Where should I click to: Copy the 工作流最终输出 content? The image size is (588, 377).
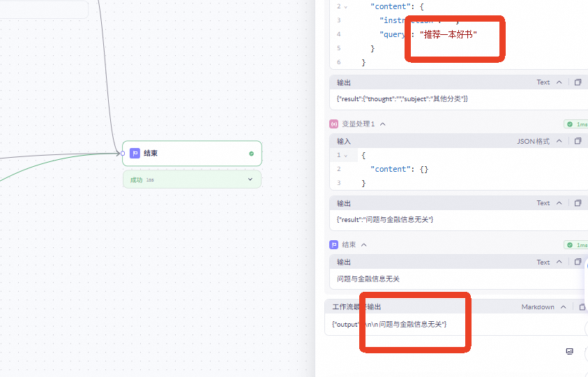click(x=582, y=306)
